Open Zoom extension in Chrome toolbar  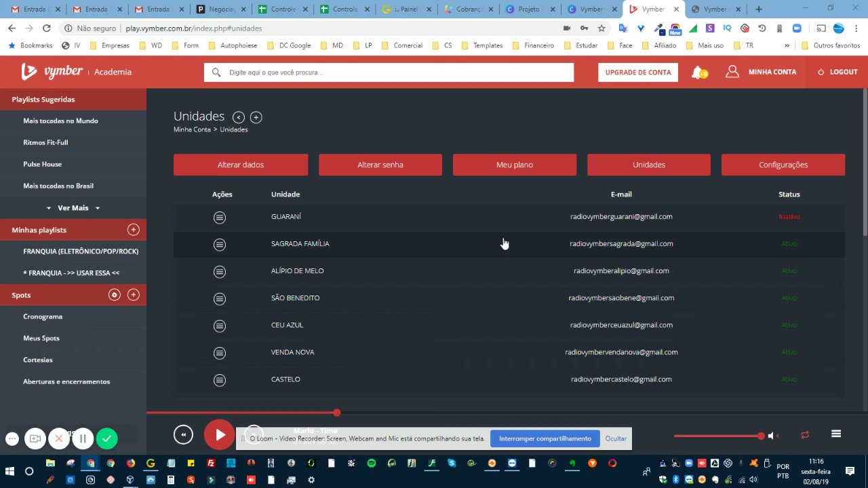[797, 28]
